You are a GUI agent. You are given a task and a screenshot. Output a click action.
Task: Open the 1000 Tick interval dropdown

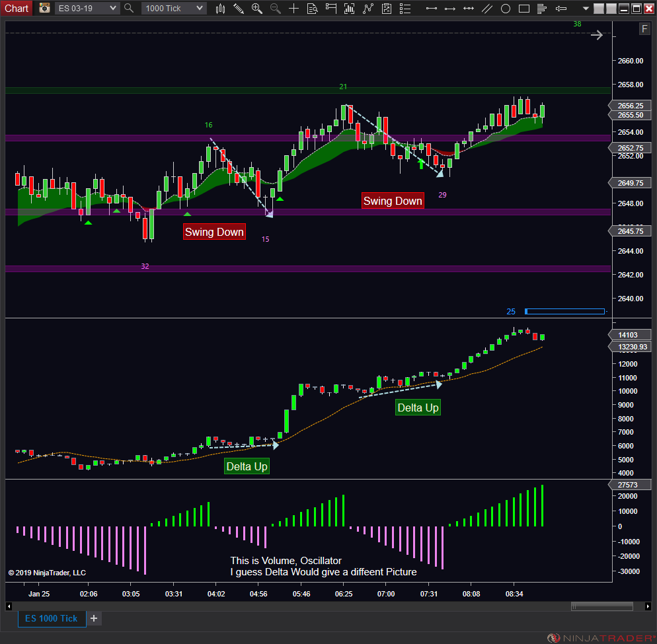coord(174,9)
